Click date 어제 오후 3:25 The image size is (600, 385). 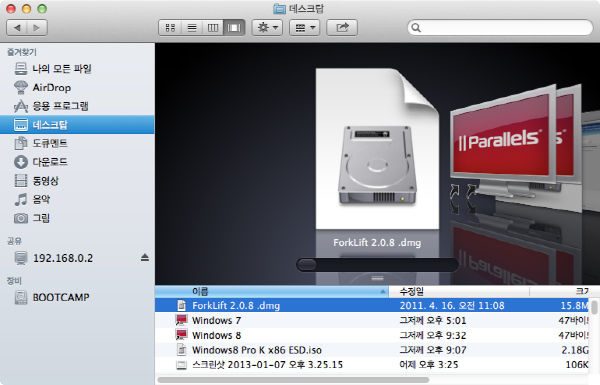pyautogui.click(x=429, y=365)
